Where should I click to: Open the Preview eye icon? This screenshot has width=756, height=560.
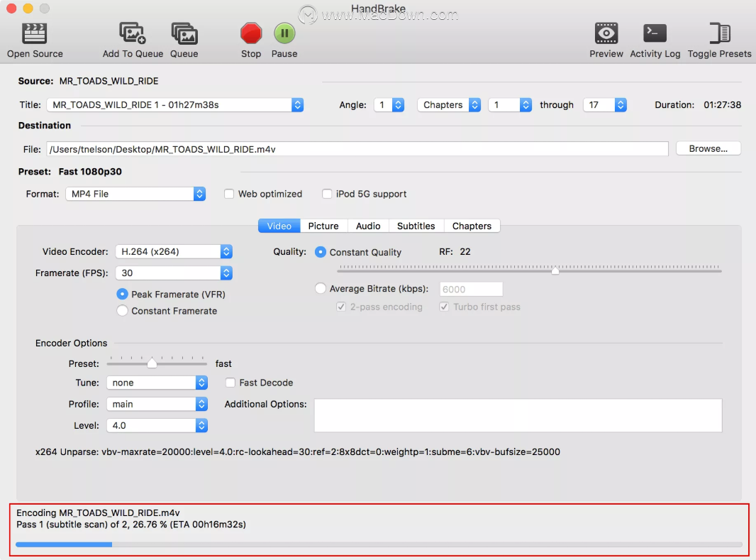pos(606,33)
